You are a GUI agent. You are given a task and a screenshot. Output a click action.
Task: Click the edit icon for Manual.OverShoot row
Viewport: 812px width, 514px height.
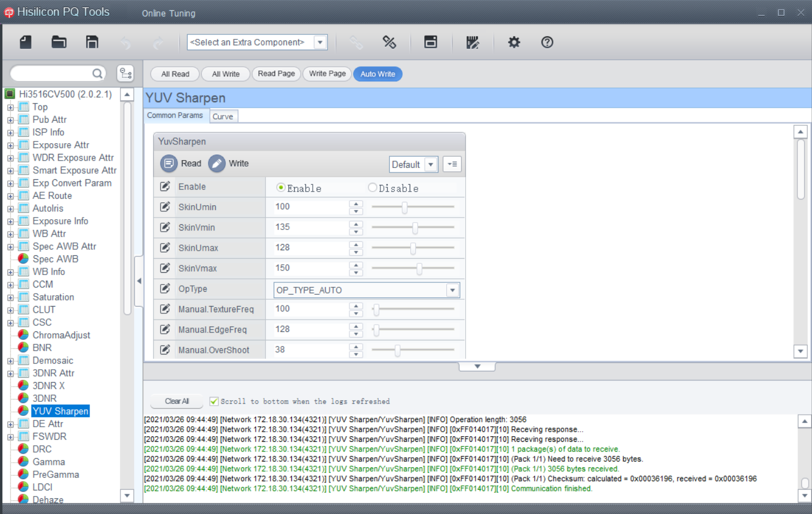click(165, 349)
